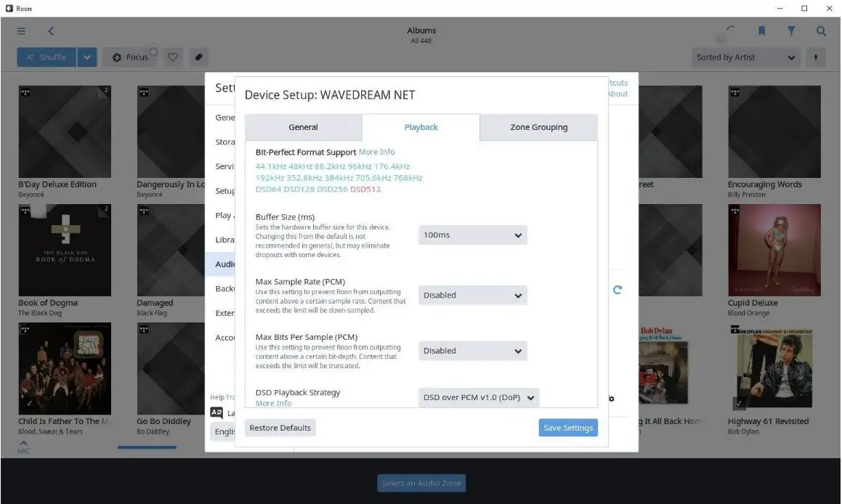Maximize the Roon window
Image resolution: width=842 pixels, height=504 pixels.
coord(804,8)
